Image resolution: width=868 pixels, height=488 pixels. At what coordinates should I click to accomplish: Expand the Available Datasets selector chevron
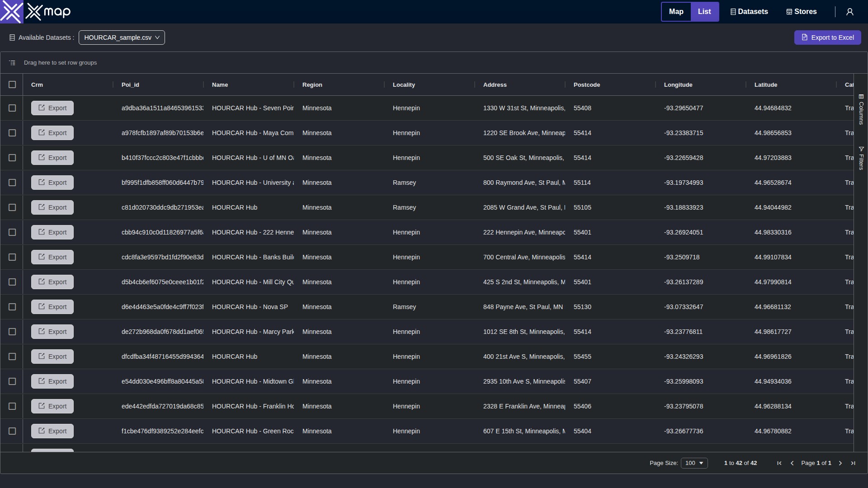tap(157, 38)
